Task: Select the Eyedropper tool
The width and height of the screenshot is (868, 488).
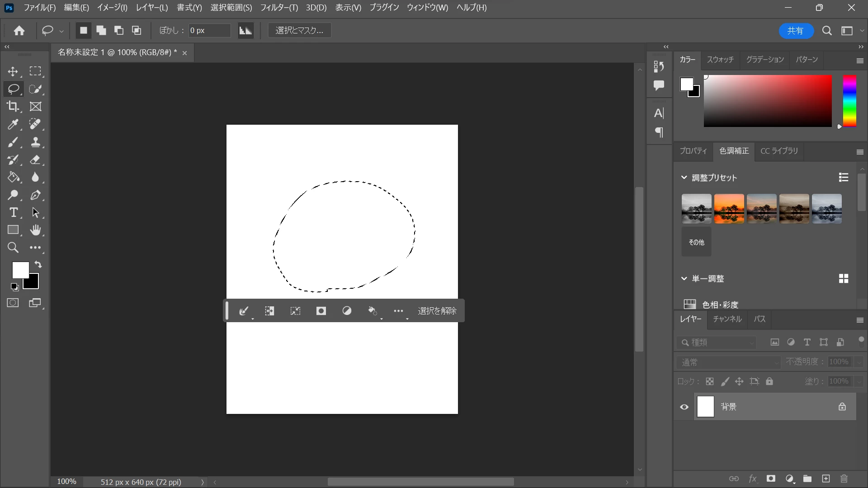Action: 13,124
